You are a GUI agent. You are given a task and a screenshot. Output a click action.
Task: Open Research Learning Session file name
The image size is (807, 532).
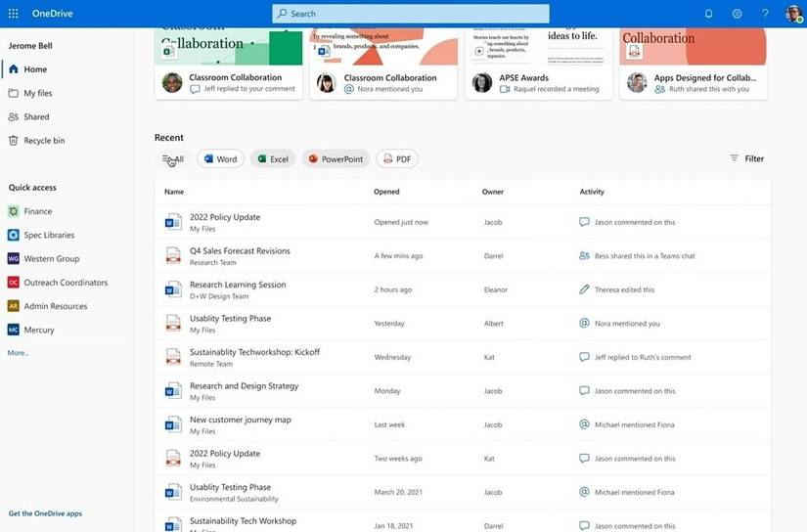238,285
